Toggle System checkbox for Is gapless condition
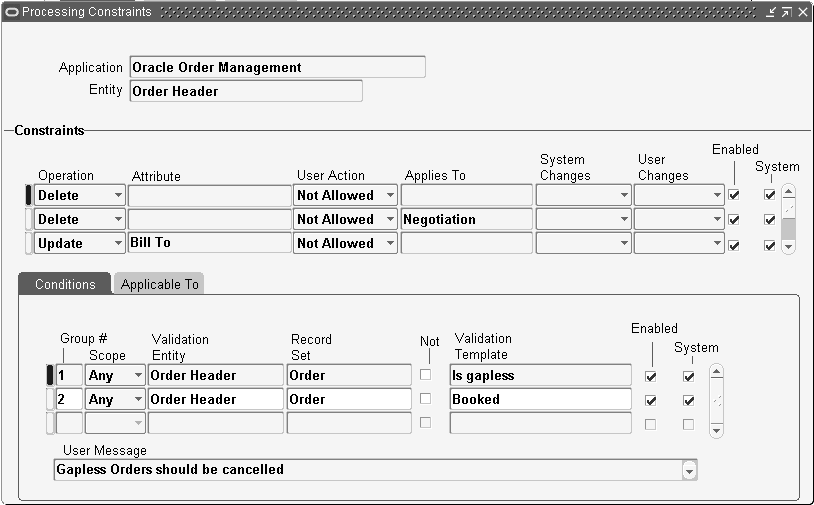 pos(688,377)
